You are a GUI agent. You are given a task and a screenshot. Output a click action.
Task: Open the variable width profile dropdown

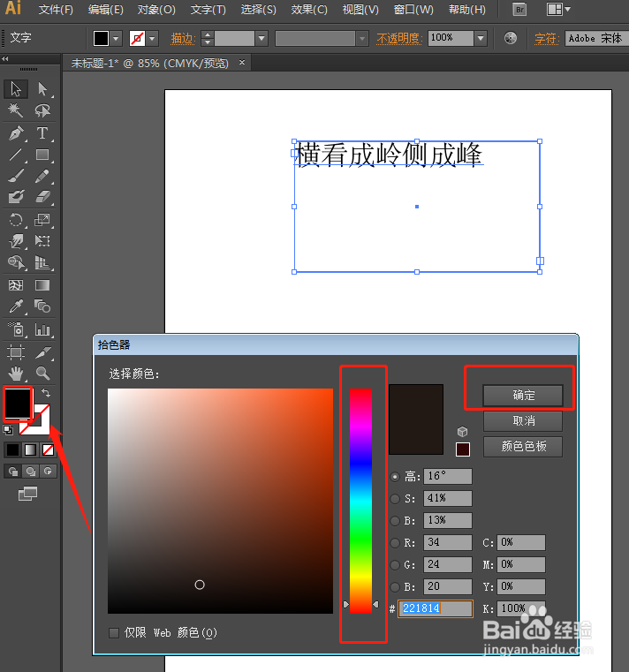pyautogui.click(x=362, y=39)
